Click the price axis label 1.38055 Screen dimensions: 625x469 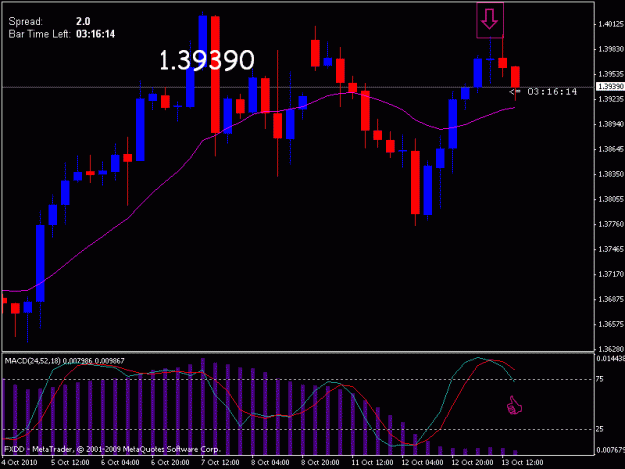click(611, 199)
